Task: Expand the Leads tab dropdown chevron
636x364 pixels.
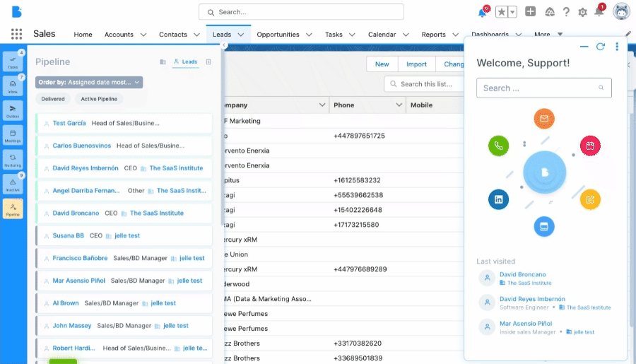Action: (x=240, y=35)
